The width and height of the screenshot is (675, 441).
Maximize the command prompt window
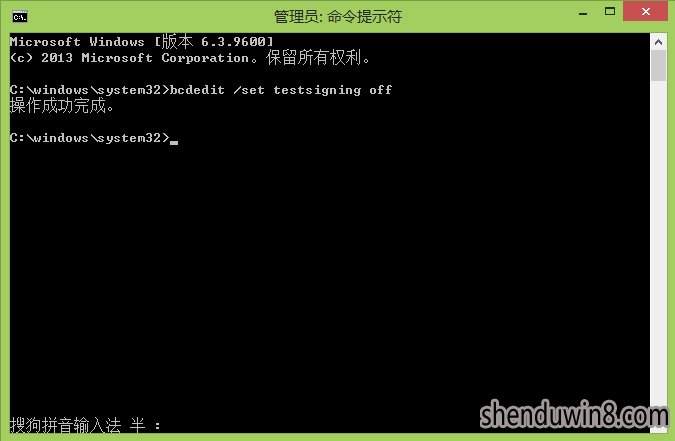click(610, 12)
